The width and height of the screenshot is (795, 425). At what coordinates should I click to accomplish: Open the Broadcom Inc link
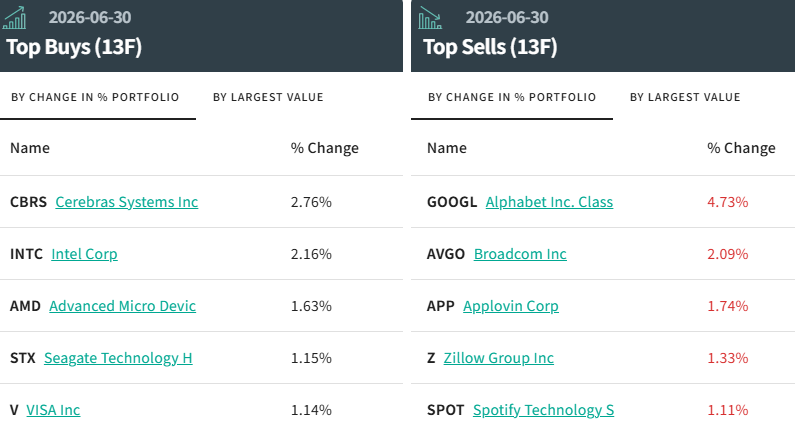[x=520, y=254]
